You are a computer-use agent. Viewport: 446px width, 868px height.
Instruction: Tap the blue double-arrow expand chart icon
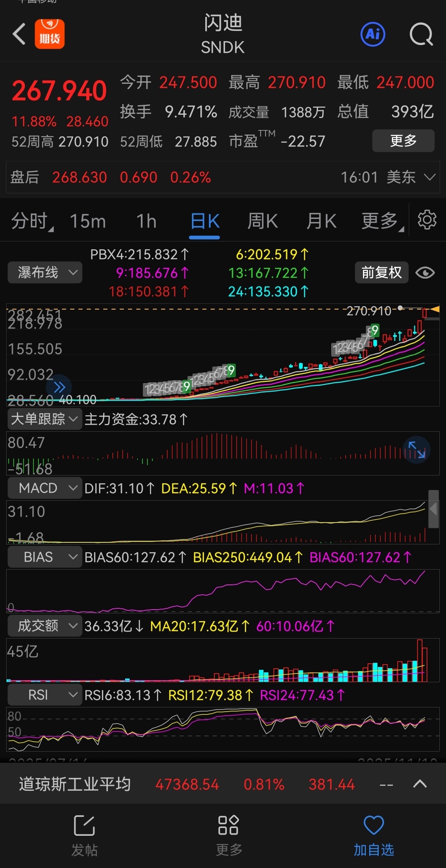coord(59,387)
